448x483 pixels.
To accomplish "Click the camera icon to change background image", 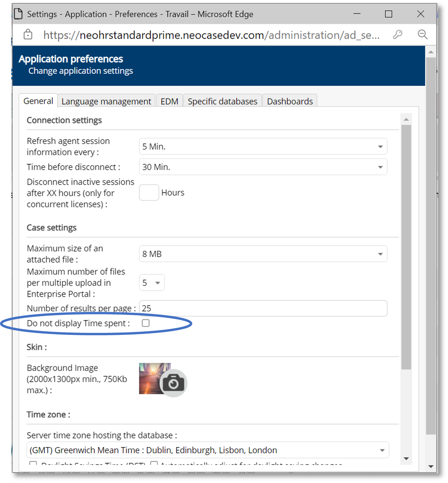I will pos(173,383).
